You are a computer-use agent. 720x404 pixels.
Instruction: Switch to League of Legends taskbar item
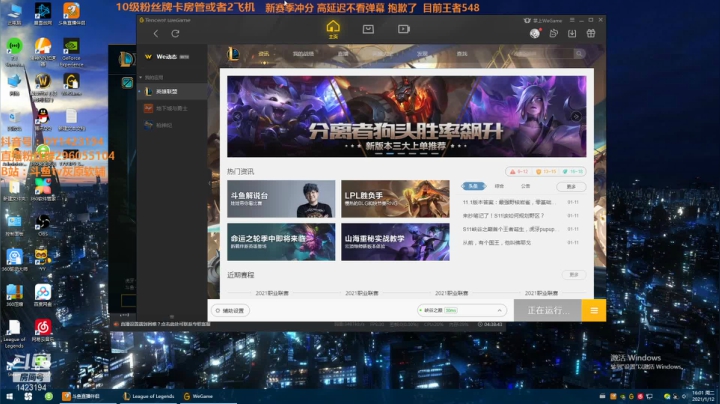click(x=149, y=396)
